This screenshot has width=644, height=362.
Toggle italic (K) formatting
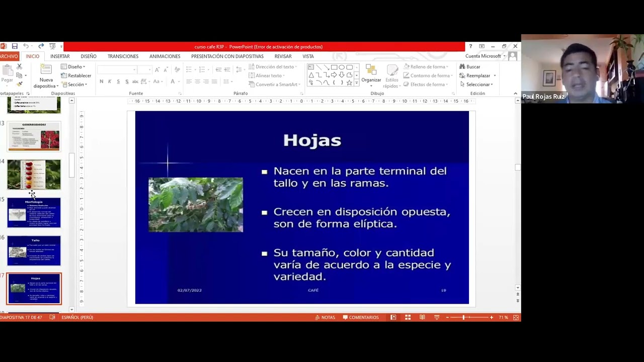[x=110, y=81]
